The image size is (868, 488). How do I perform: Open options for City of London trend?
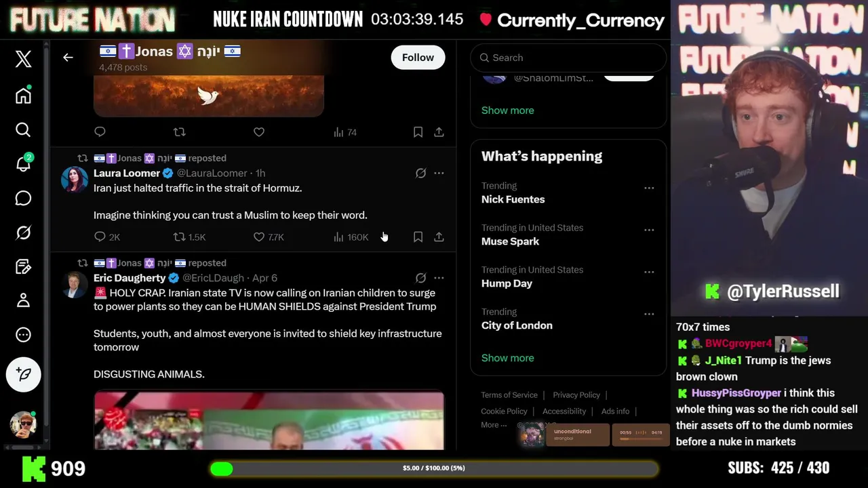(x=649, y=314)
